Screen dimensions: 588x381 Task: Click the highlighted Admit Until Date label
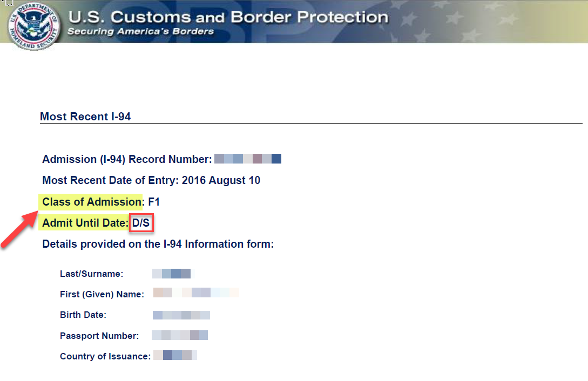85,222
